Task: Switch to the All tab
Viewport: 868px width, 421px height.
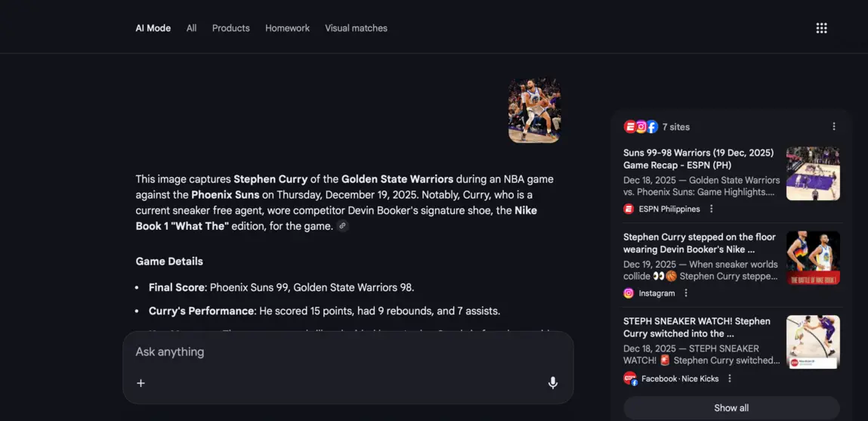Action: [192, 28]
